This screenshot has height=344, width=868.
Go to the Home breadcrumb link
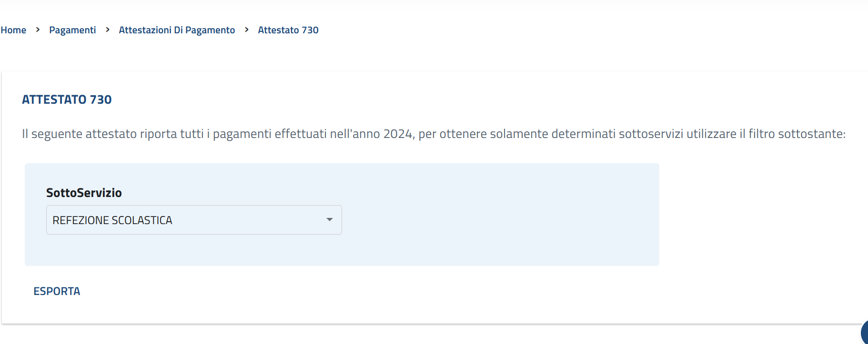pyautogui.click(x=13, y=30)
